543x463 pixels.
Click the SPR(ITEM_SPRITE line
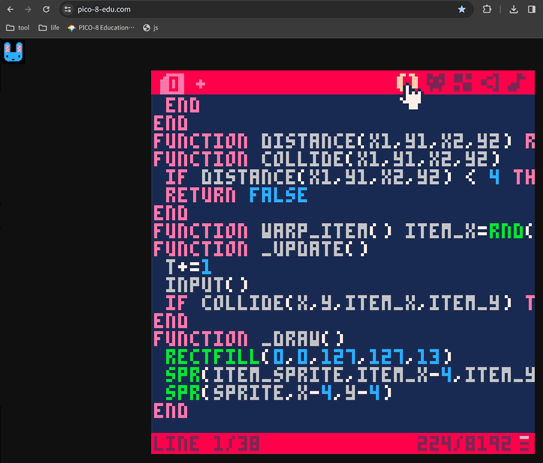350,375
